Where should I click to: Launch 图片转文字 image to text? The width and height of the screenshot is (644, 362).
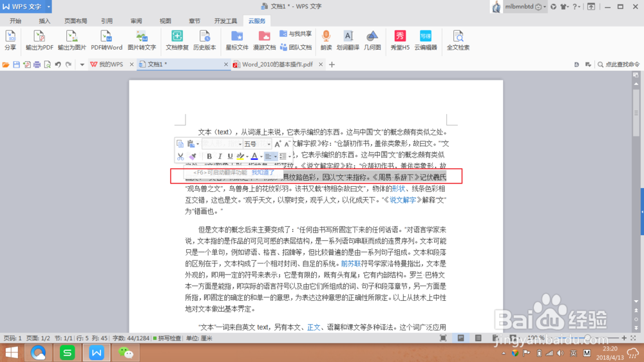(142, 41)
